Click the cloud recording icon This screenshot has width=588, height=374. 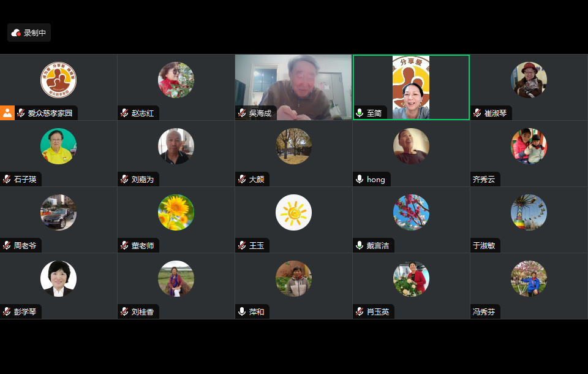(x=16, y=33)
